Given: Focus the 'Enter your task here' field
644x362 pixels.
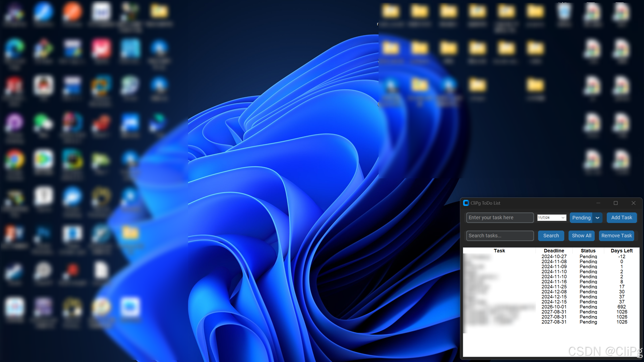Looking at the screenshot, I should [x=500, y=218].
